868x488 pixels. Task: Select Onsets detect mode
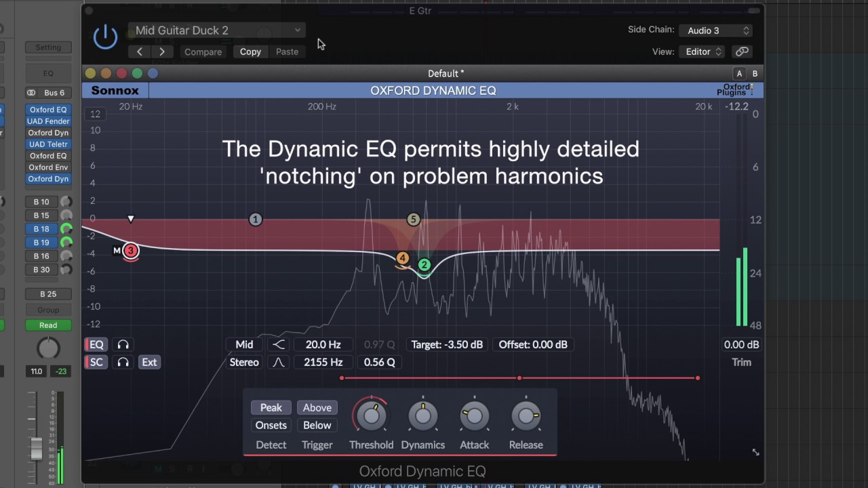[x=271, y=425]
